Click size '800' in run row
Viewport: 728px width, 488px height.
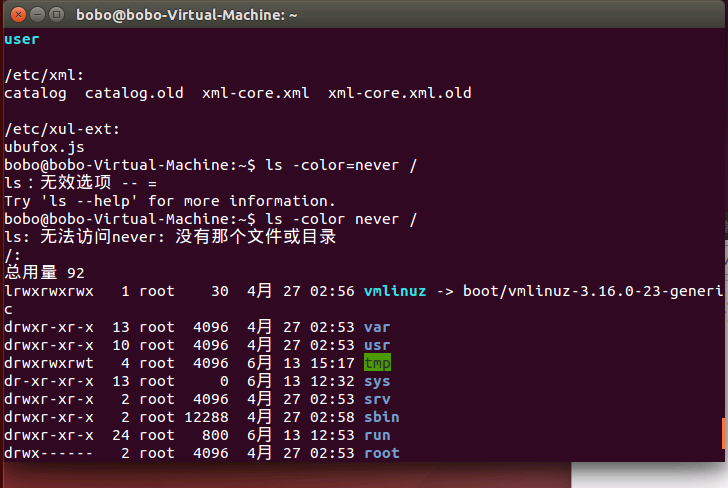coord(215,435)
